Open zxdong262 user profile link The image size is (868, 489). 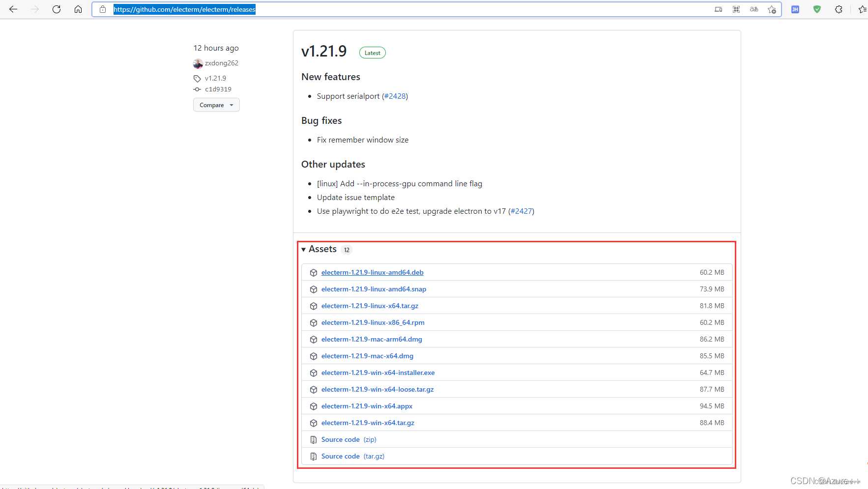point(222,63)
